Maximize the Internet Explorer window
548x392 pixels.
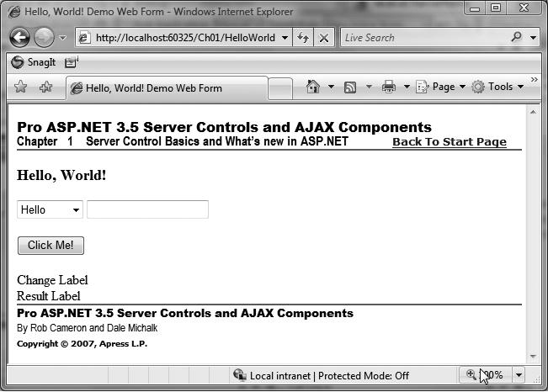(x=496, y=8)
